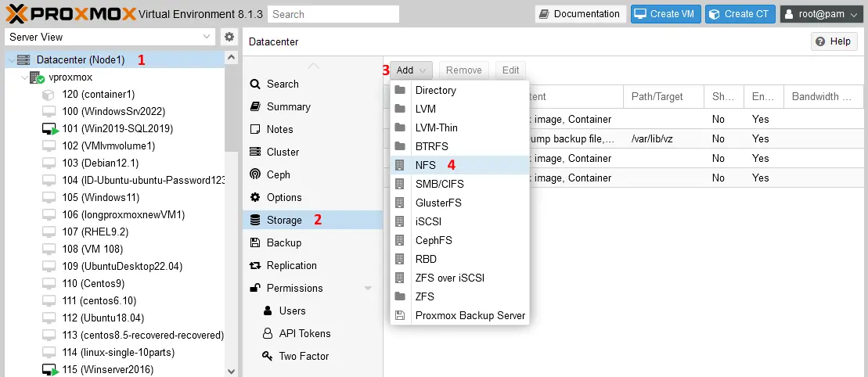Click folder icon beside ZFS
The height and width of the screenshot is (377, 868).
click(x=400, y=296)
